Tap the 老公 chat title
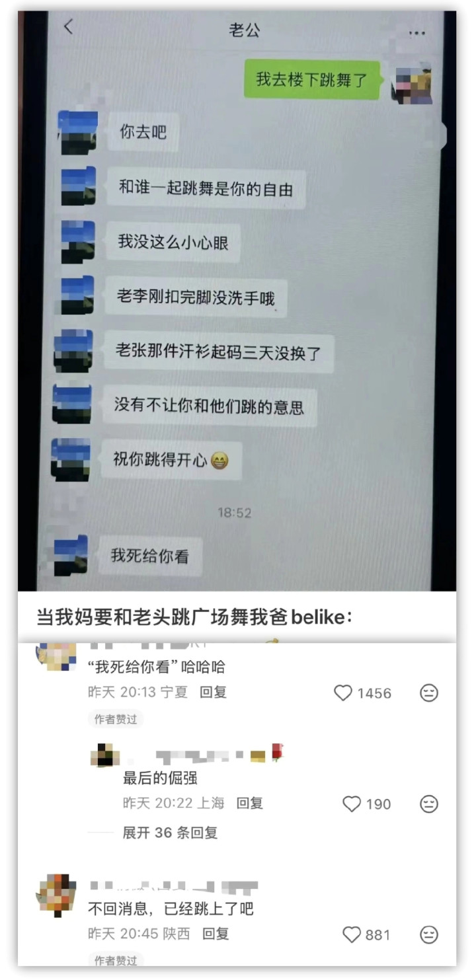476x980 pixels. [245, 30]
